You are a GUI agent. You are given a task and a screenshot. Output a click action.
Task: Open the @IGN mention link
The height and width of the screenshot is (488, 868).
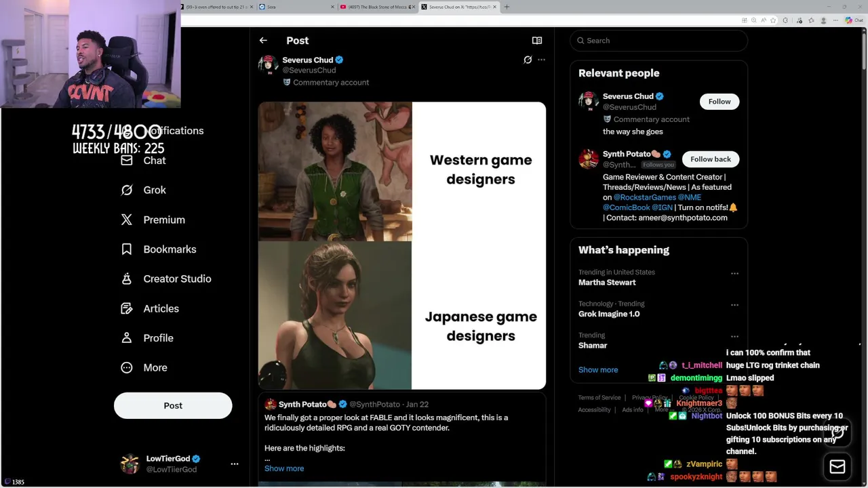[x=663, y=207]
